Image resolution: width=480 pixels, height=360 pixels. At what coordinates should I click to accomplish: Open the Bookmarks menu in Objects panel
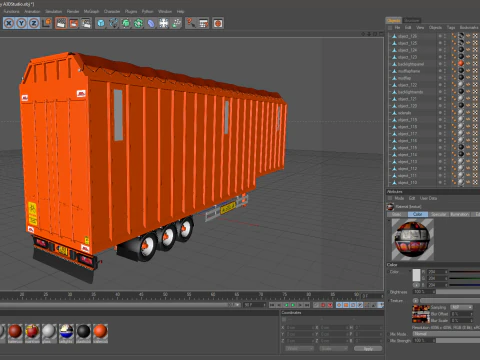tap(469, 27)
